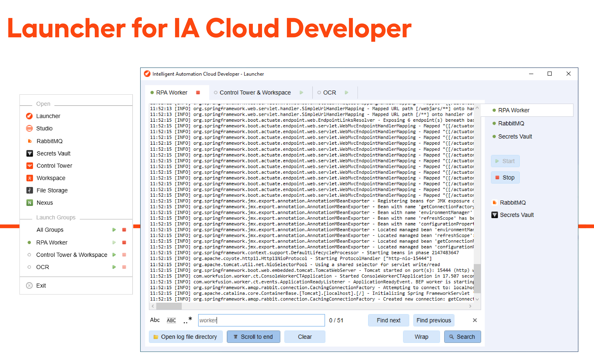Image resolution: width=594 pixels, height=364 pixels.
Task: Start Control Tower & Workspace in tray menu
Action: pyautogui.click(x=114, y=255)
